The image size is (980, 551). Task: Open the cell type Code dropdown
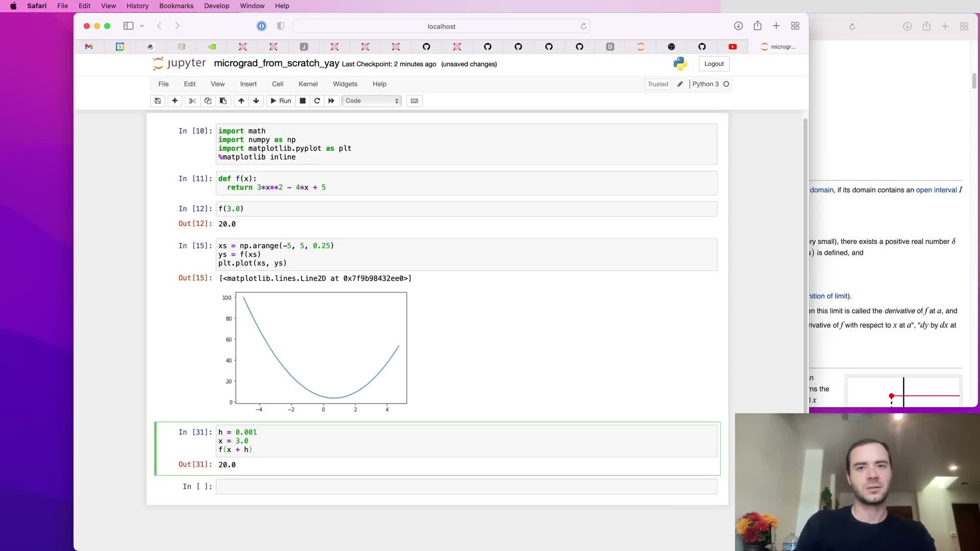[372, 101]
